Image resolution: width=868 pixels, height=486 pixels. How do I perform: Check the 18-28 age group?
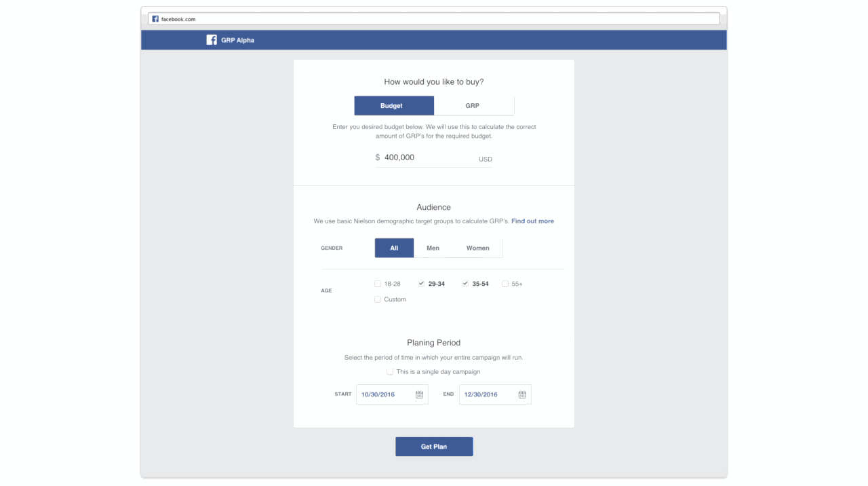(378, 284)
